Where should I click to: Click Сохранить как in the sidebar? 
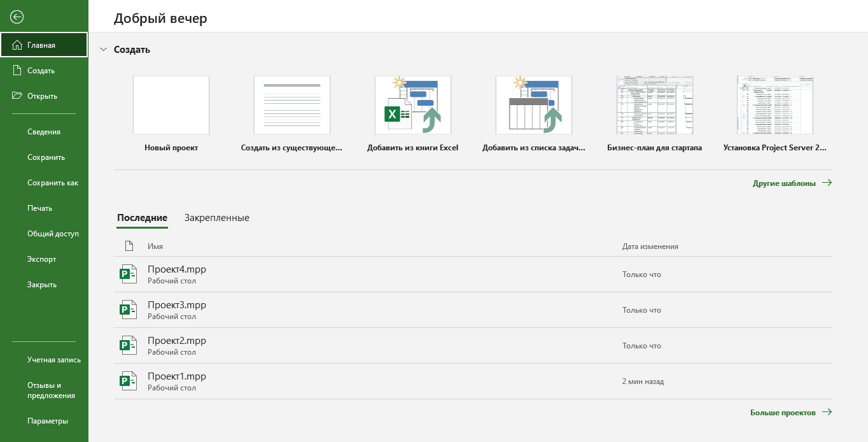pyautogui.click(x=53, y=183)
